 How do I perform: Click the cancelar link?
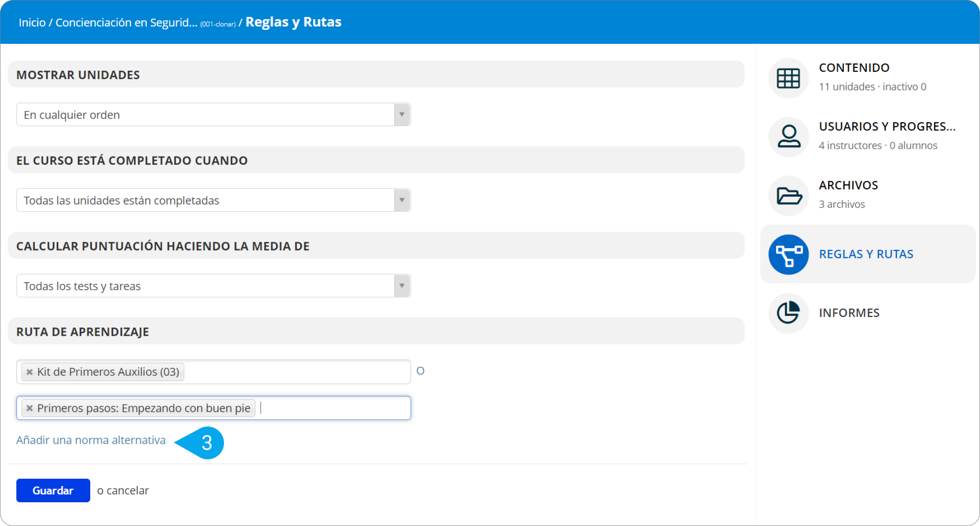[128, 490]
